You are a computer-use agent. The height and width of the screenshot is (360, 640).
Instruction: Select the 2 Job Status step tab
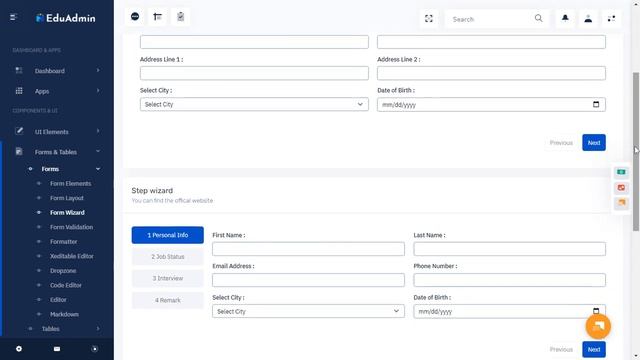coord(167,257)
